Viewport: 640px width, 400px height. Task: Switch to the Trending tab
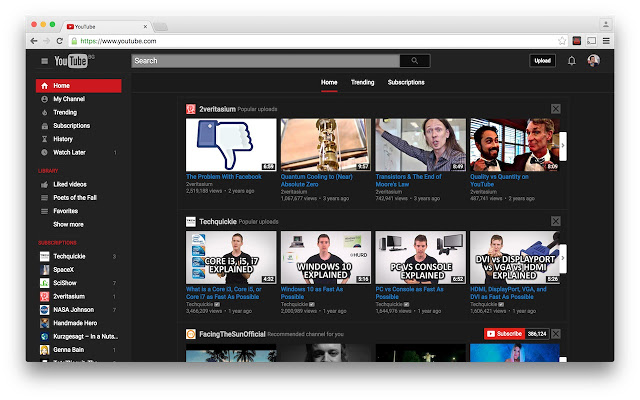[x=362, y=82]
